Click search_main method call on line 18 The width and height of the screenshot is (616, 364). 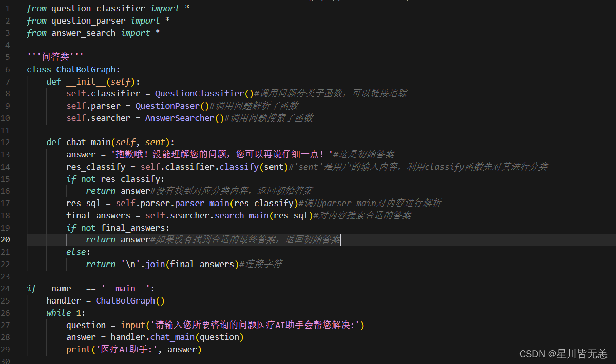pos(241,215)
